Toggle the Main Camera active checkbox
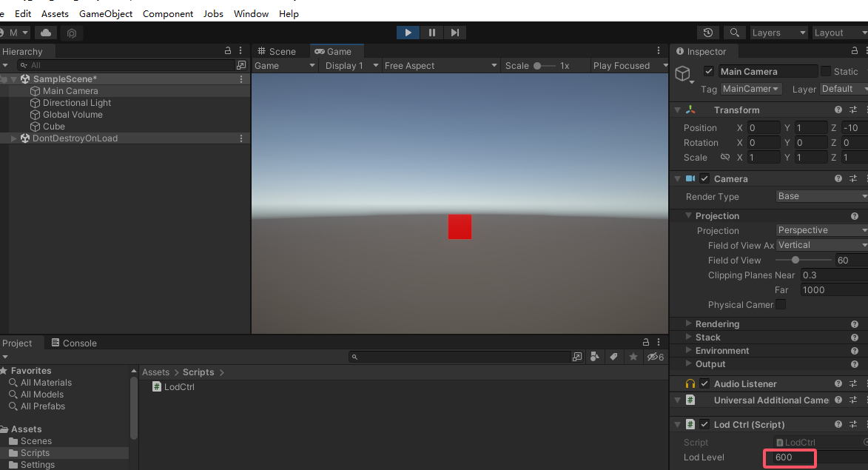 [x=709, y=72]
